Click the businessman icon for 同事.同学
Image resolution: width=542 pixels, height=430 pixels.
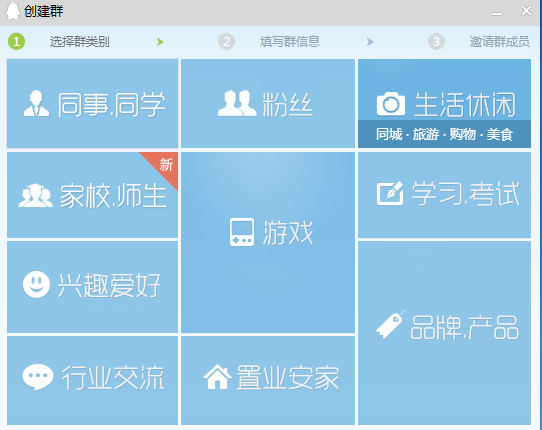[x=36, y=103]
